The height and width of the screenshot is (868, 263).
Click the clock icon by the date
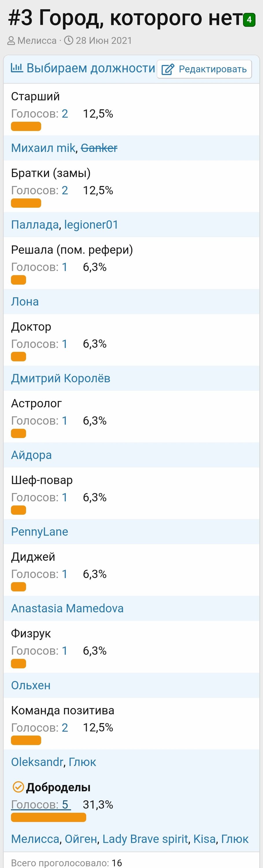point(69,41)
